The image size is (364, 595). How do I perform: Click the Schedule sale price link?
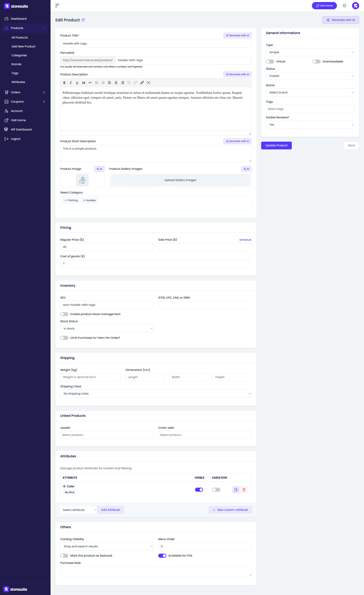pos(245,240)
